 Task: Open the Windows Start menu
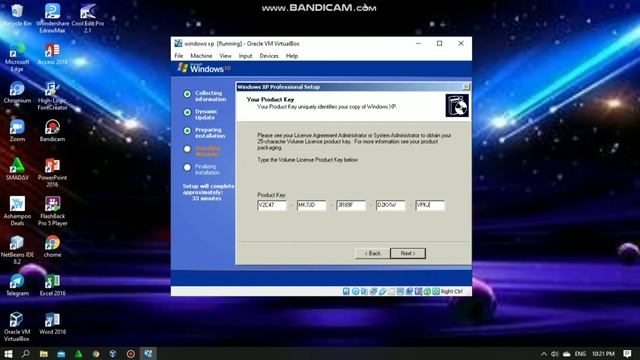[x=8, y=353]
